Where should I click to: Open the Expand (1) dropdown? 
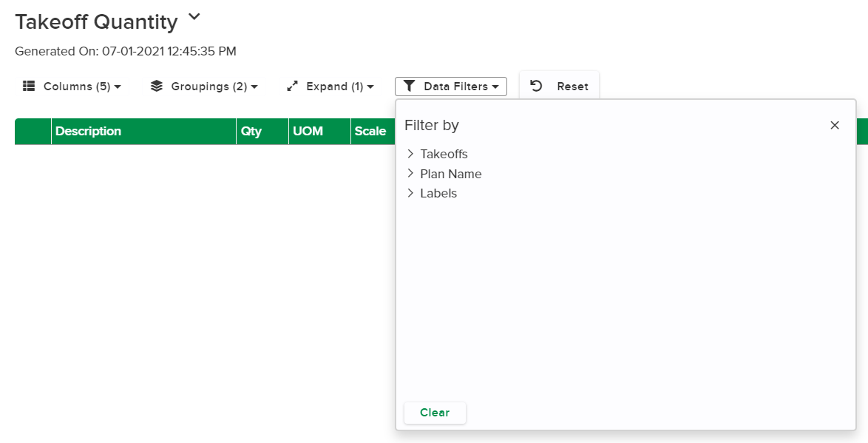pos(330,87)
